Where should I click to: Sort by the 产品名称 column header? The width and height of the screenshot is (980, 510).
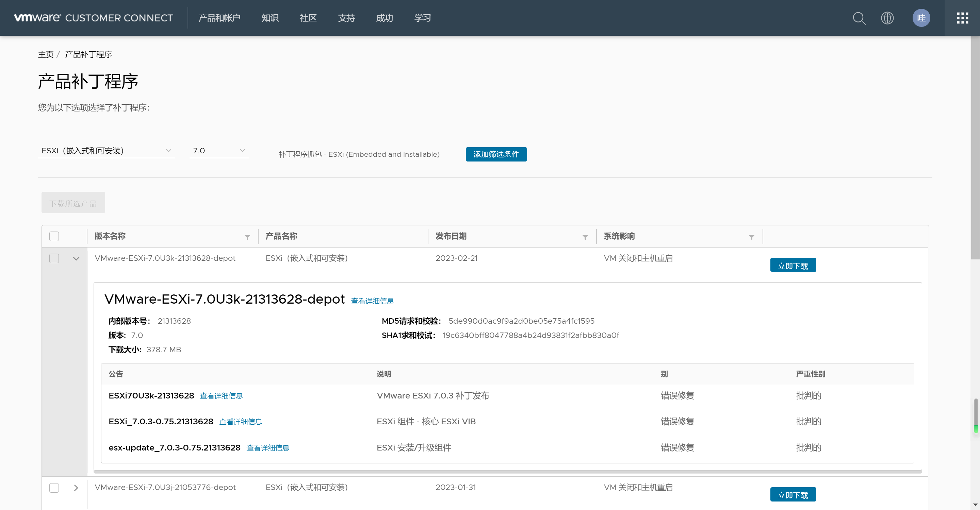pyautogui.click(x=281, y=236)
